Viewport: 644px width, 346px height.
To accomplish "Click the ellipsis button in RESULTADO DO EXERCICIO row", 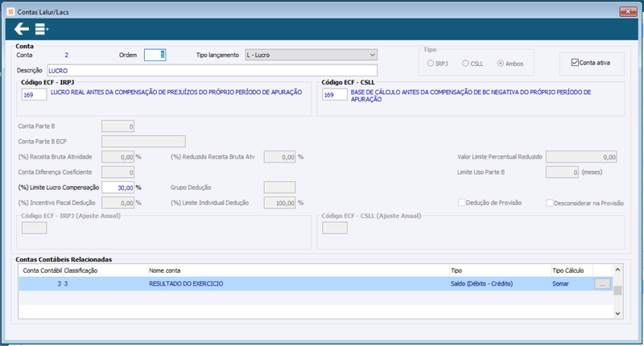I will coord(602,283).
